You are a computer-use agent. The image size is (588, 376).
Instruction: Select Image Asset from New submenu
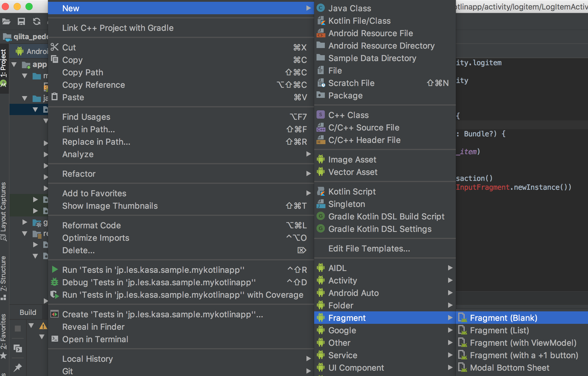coord(352,160)
